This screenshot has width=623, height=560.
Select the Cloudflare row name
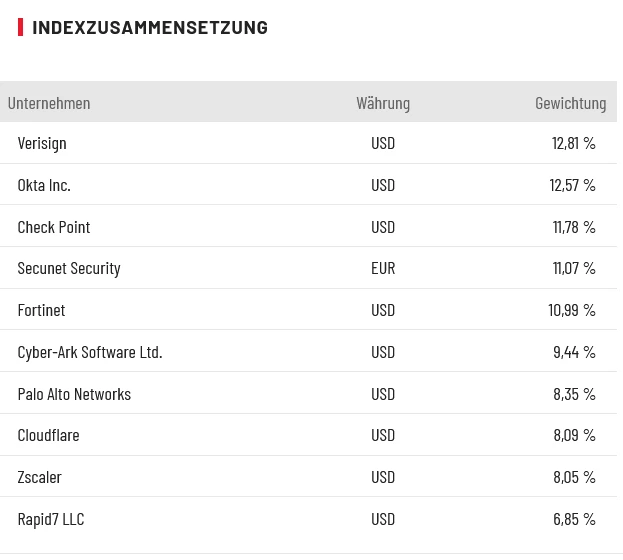[48, 435]
